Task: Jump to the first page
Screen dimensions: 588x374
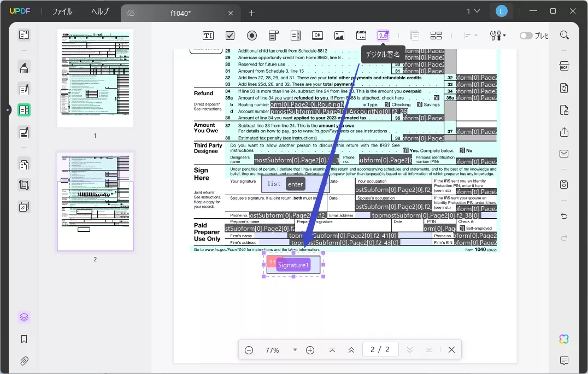Action: pos(332,350)
